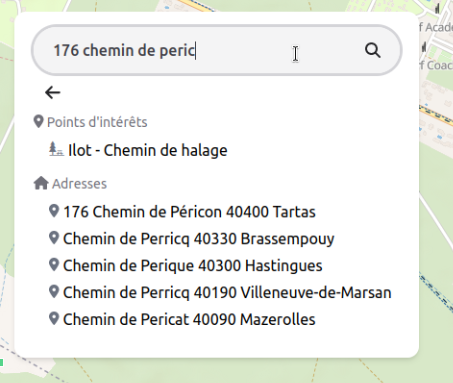
Task: Go back using the left arrow
Action: coord(53,92)
